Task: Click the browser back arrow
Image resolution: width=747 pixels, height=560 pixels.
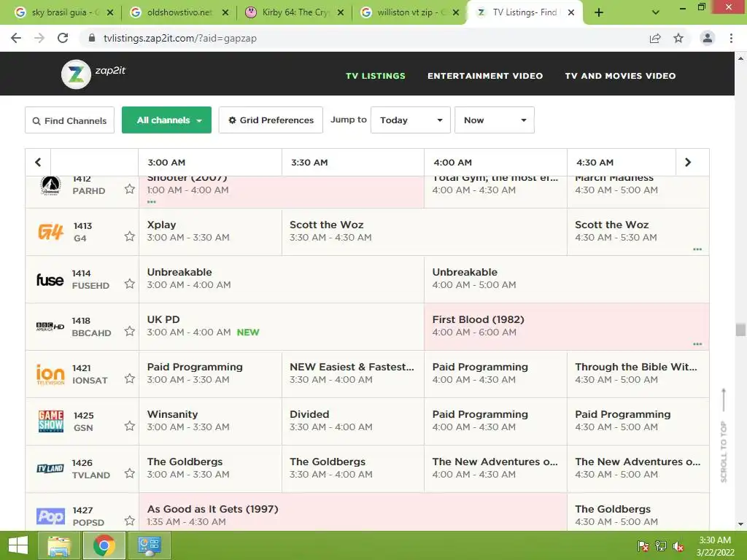Action: [x=16, y=38]
